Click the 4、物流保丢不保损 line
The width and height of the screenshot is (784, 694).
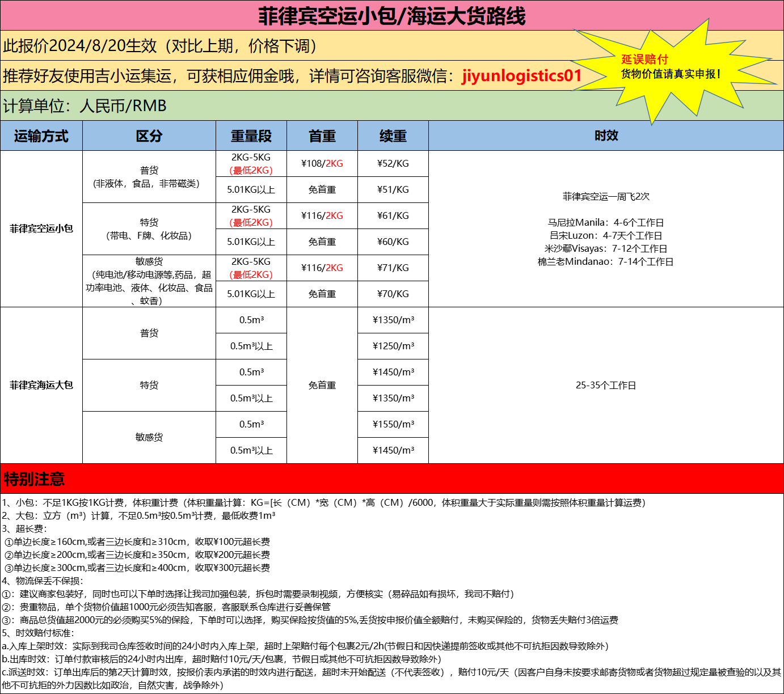pyautogui.click(x=43, y=581)
